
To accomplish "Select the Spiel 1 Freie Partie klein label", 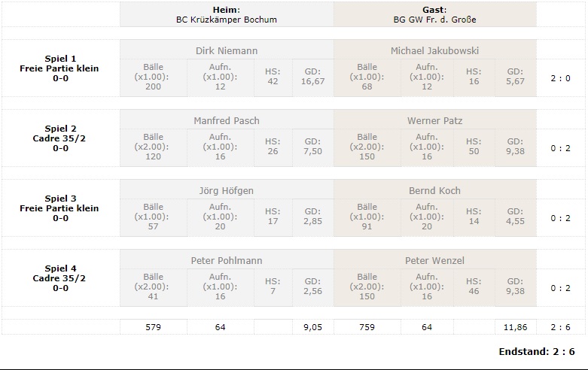I will click(x=59, y=68).
